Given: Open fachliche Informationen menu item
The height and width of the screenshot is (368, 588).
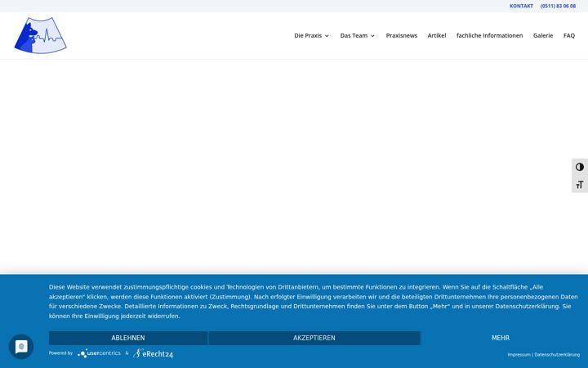Looking at the screenshot, I should [489, 36].
